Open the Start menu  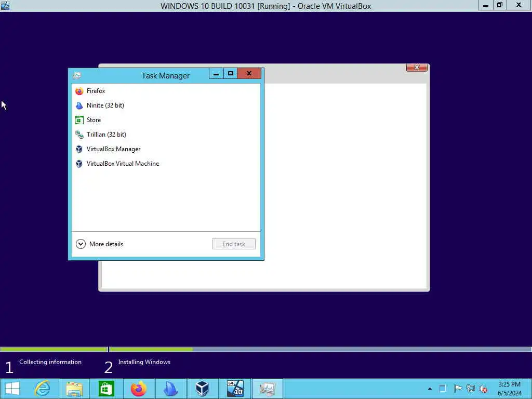[12, 389]
